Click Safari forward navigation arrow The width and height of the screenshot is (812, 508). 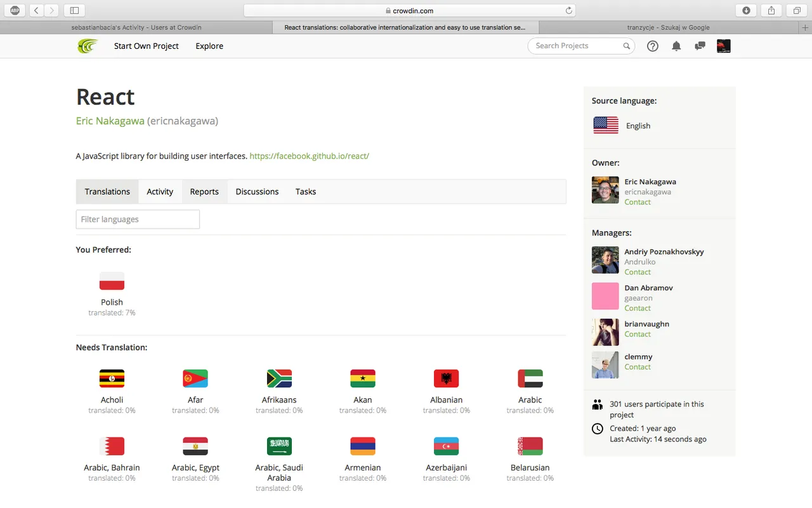(x=51, y=10)
